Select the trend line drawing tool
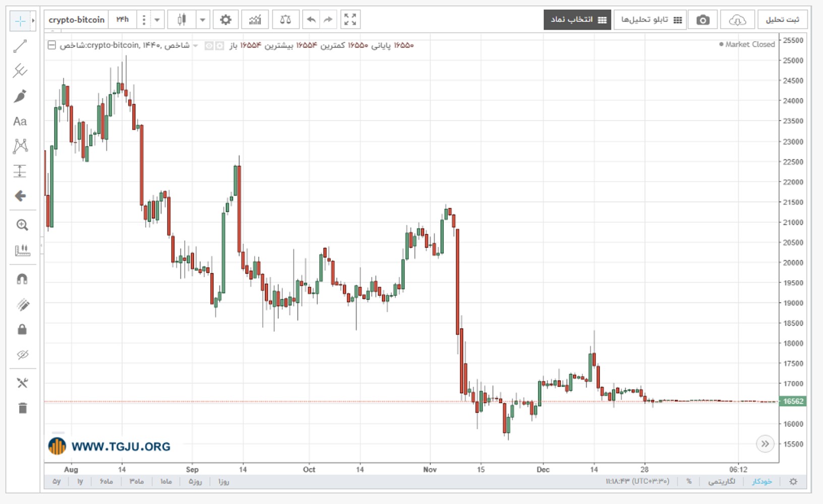The image size is (823, 504). pos(20,46)
